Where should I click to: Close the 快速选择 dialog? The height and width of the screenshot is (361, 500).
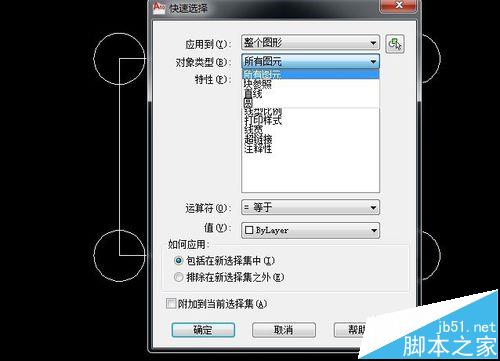pos(399,5)
